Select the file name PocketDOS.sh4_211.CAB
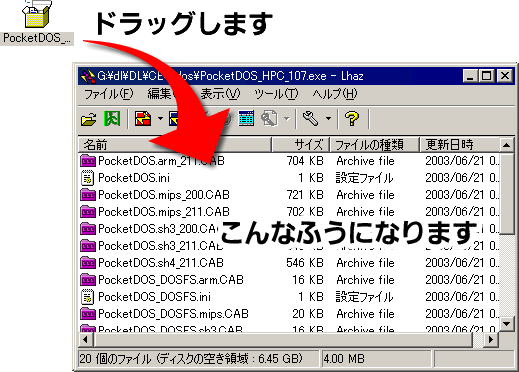This screenshot has height=372, width=519. (161, 263)
